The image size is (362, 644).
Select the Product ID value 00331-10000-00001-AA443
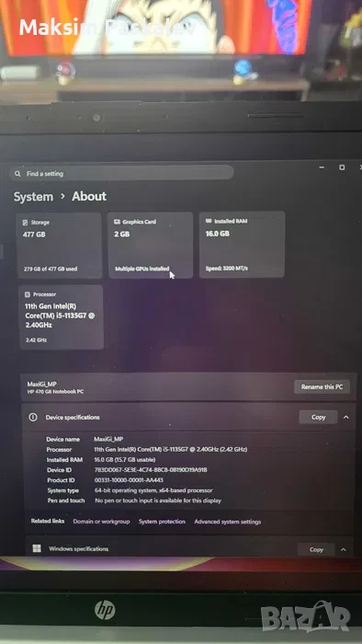point(130,480)
